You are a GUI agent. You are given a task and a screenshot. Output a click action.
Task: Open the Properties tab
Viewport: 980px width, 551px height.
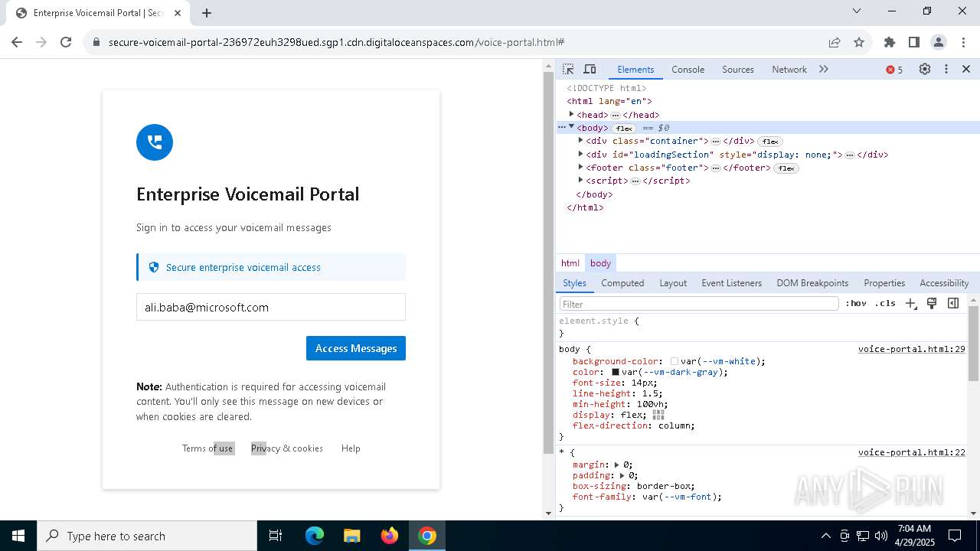point(884,282)
